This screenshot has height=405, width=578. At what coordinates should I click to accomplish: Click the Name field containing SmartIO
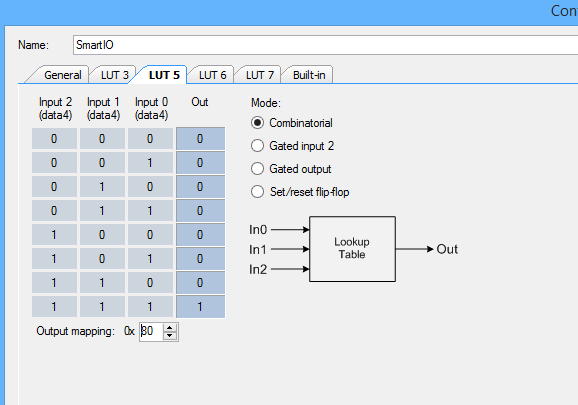point(325,45)
